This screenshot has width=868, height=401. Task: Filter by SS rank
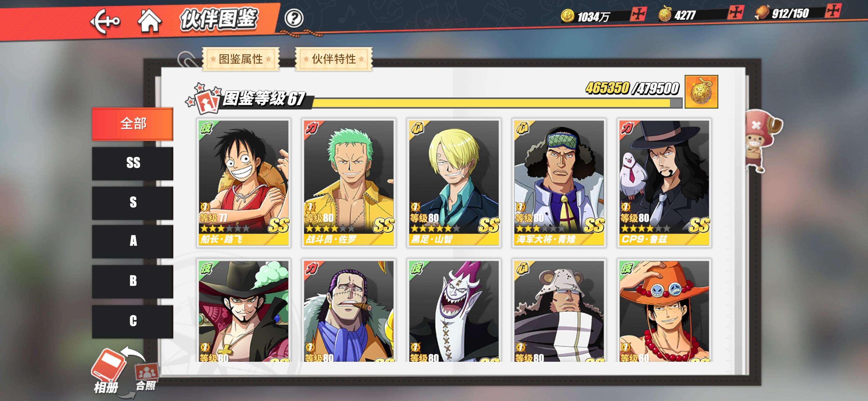(x=133, y=163)
